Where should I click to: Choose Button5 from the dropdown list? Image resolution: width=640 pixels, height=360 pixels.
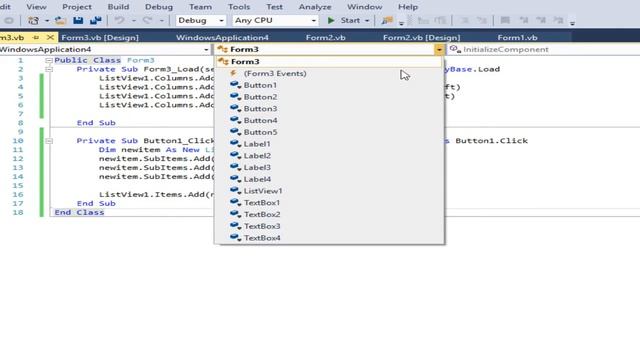tap(329, 132)
